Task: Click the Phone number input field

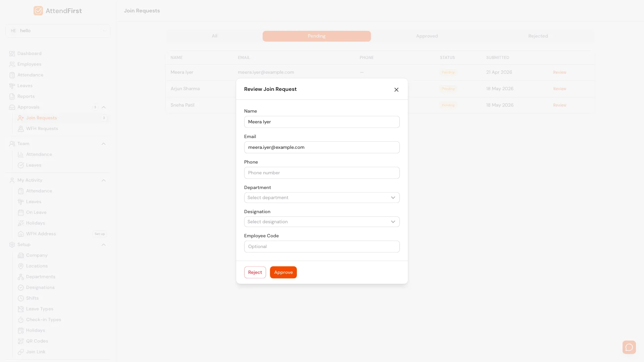Action: click(x=322, y=173)
